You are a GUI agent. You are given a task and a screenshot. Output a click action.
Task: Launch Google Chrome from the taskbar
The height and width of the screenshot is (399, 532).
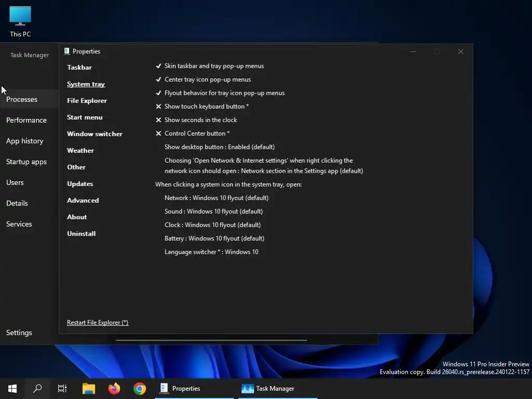(139, 389)
